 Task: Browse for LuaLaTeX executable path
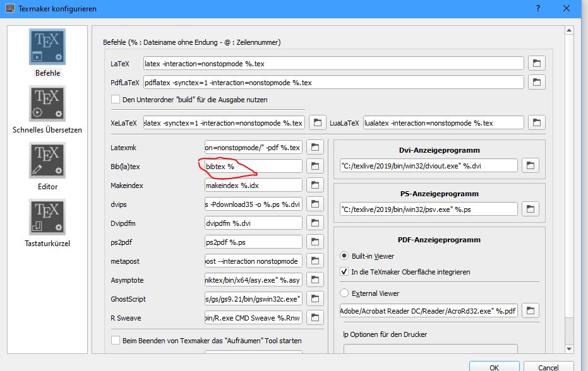(536, 122)
